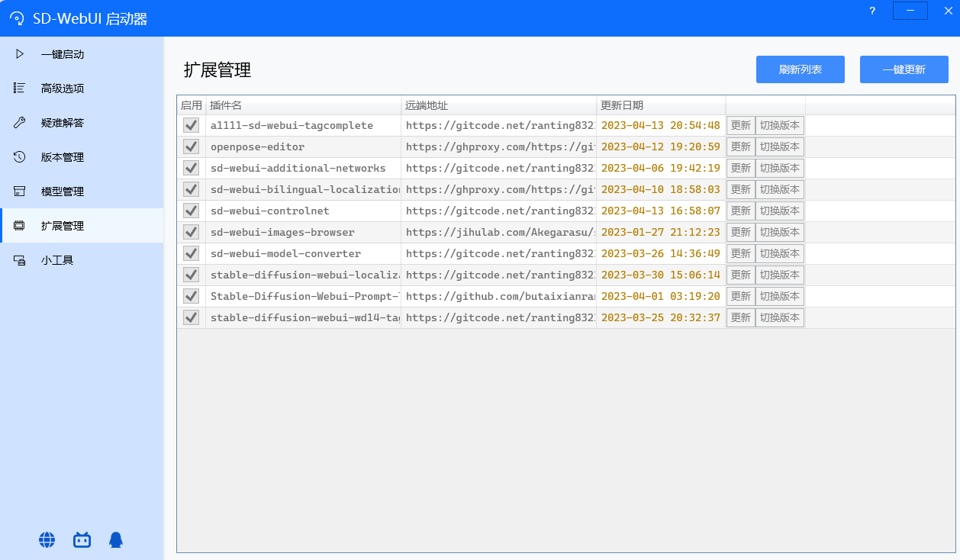
Task: Click 更新 in stable-diffusion-webui-wd14 row
Action: coord(741,317)
